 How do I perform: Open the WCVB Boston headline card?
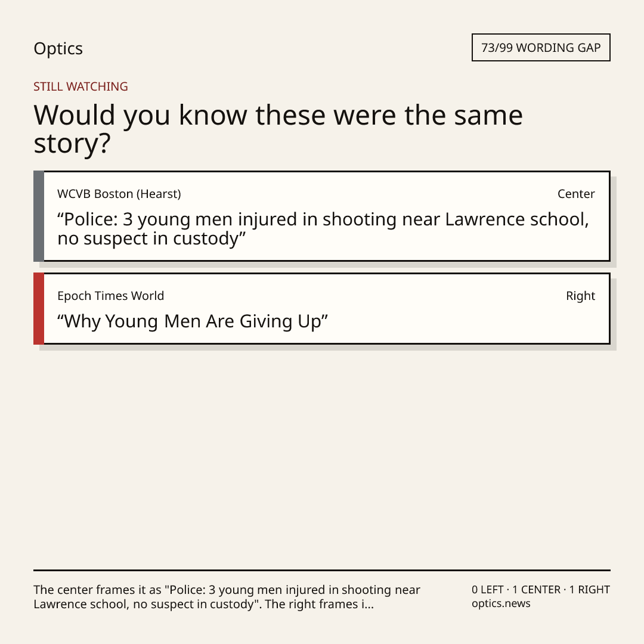click(x=322, y=216)
